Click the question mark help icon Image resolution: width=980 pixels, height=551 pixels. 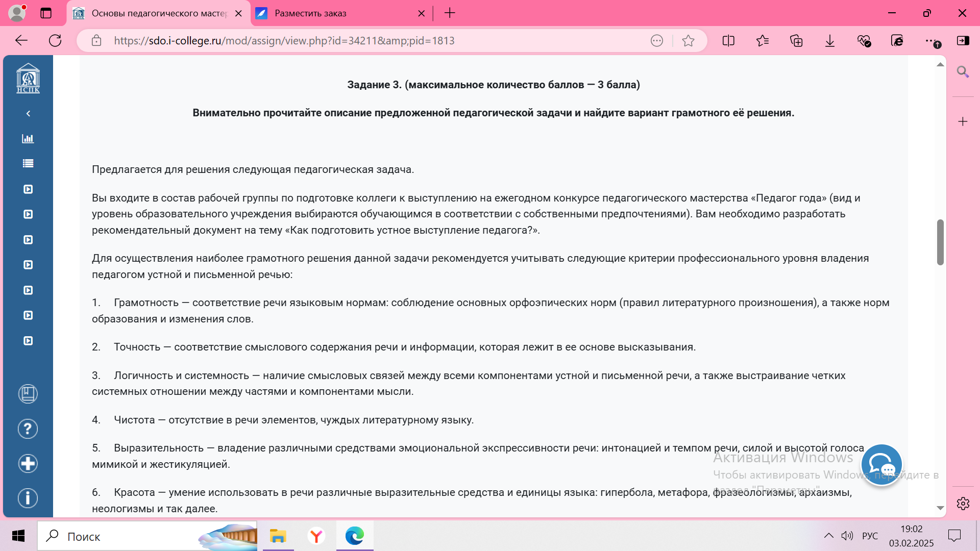(28, 429)
